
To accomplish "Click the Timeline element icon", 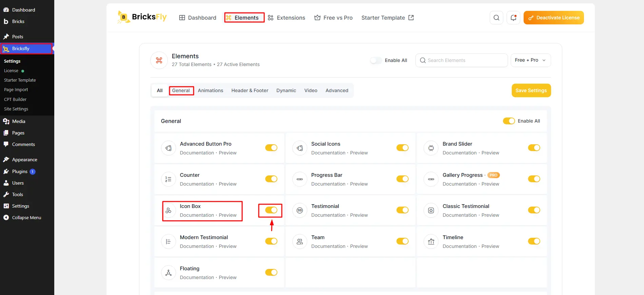I will click(x=431, y=241).
